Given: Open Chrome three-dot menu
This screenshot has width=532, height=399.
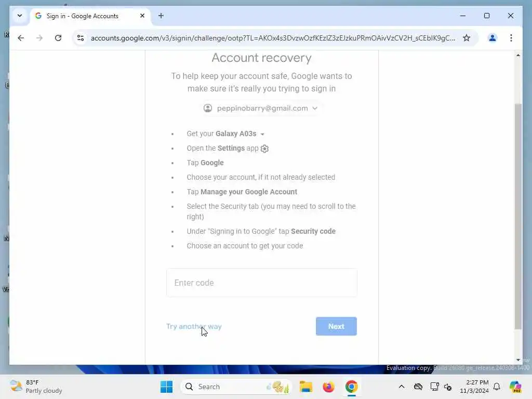Looking at the screenshot, I should [x=511, y=38].
